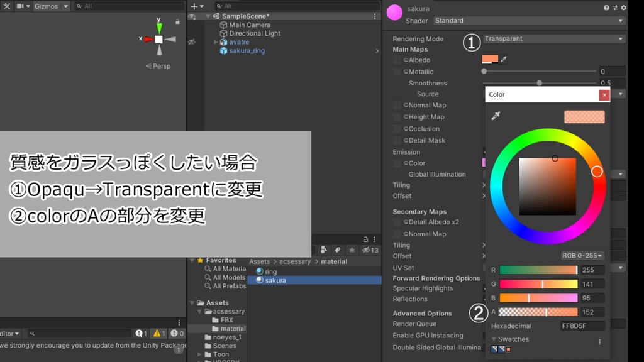Open sakura_ring prefab with chevron arrow
644x362 pixels.
[377, 51]
